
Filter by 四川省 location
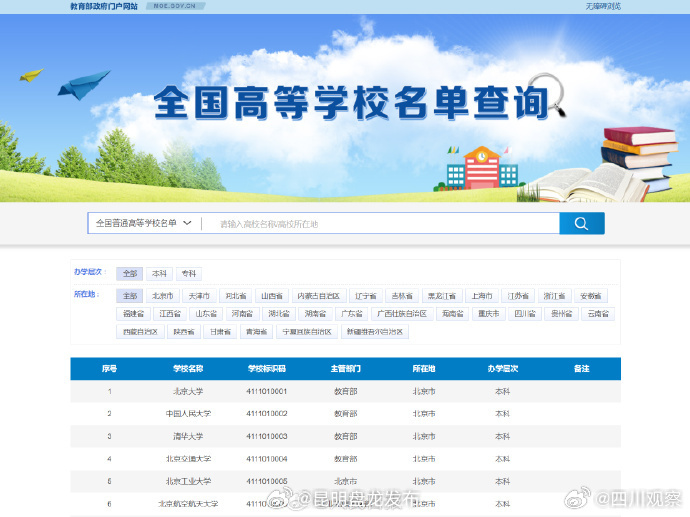tap(524, 313)
